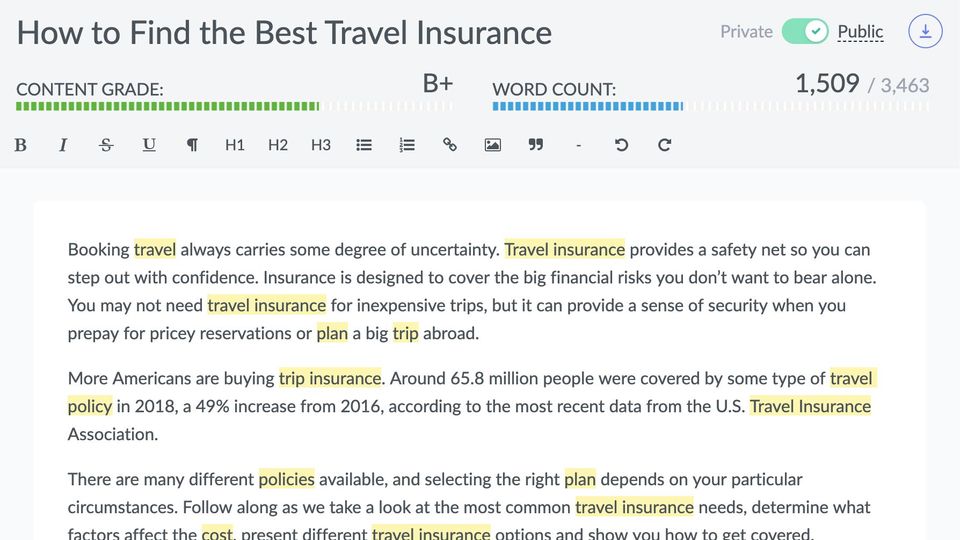
Task: Underline the selected text
Action: (x=149, y=145)
